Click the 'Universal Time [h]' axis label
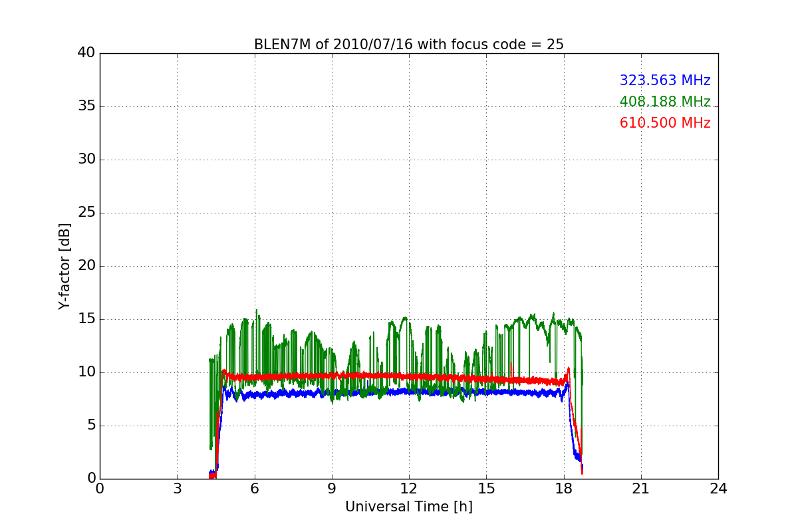Viewport: 798px width, 532px height. [x=408, y=507]
